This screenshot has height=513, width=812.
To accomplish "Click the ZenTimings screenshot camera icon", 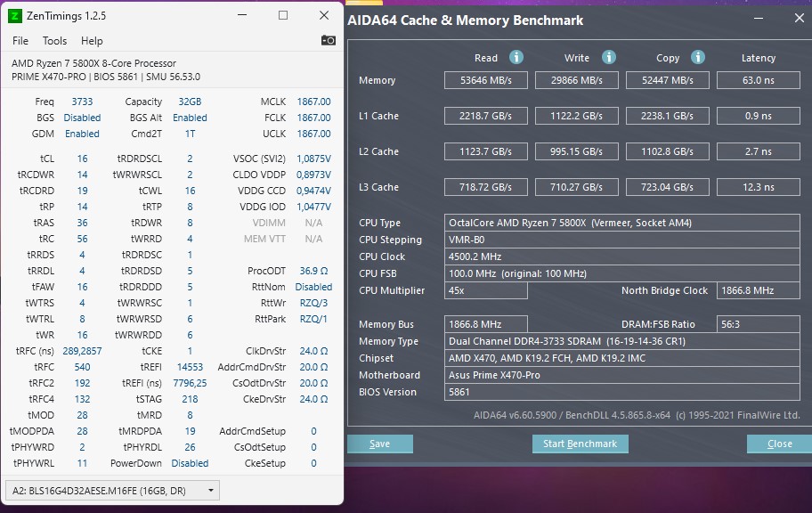I will pos(329,40).
